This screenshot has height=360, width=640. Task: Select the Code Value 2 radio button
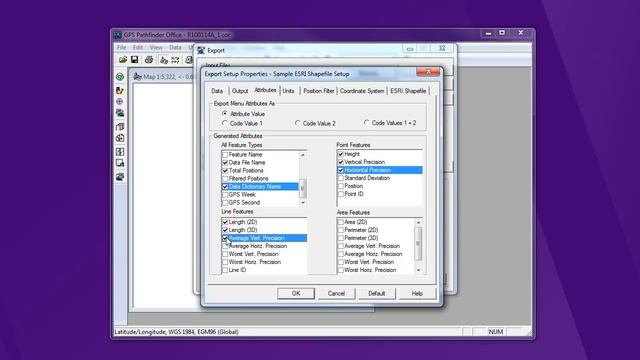tap(298, 123)
